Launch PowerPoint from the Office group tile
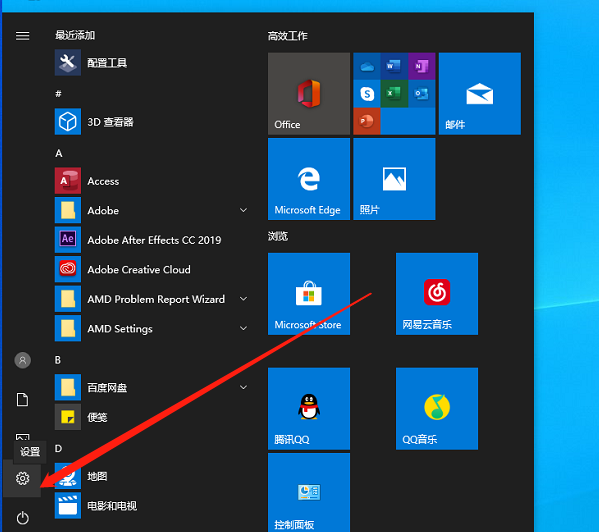599x532 pixels. [x=367, y=121]
